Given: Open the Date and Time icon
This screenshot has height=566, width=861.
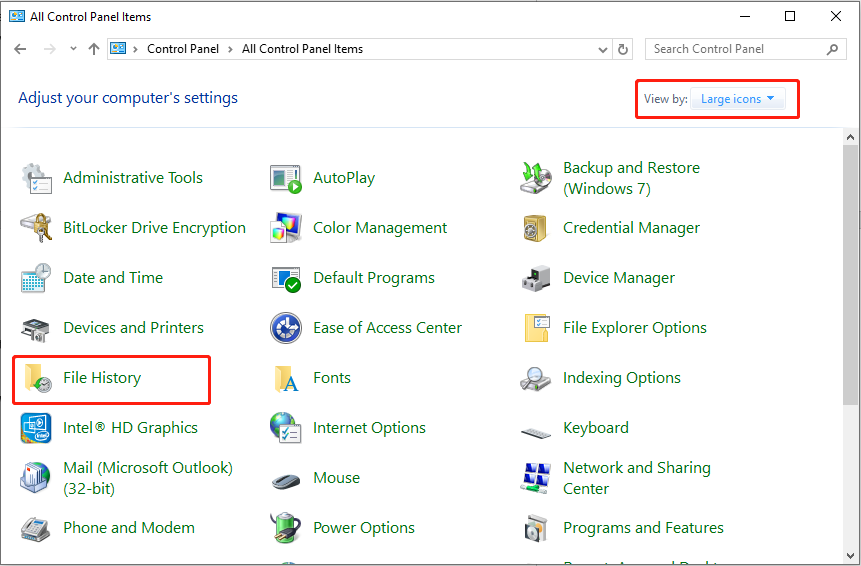Looking at the screenshot, I should point(36,278).
